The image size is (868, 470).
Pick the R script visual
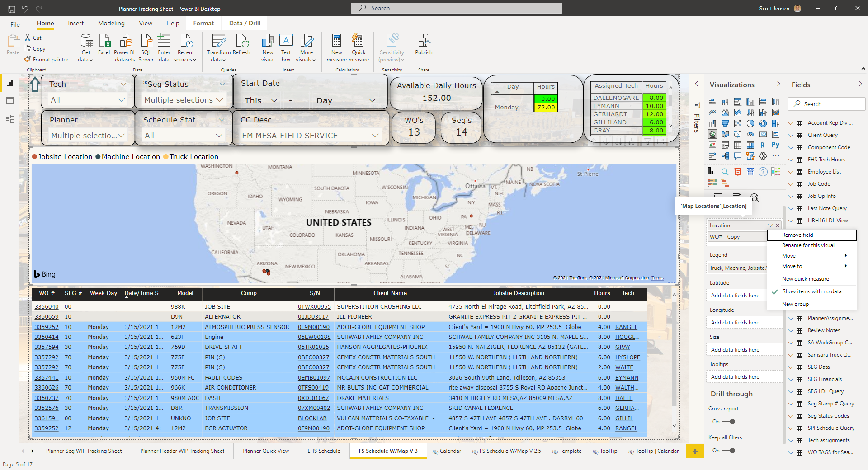[763, 145]
